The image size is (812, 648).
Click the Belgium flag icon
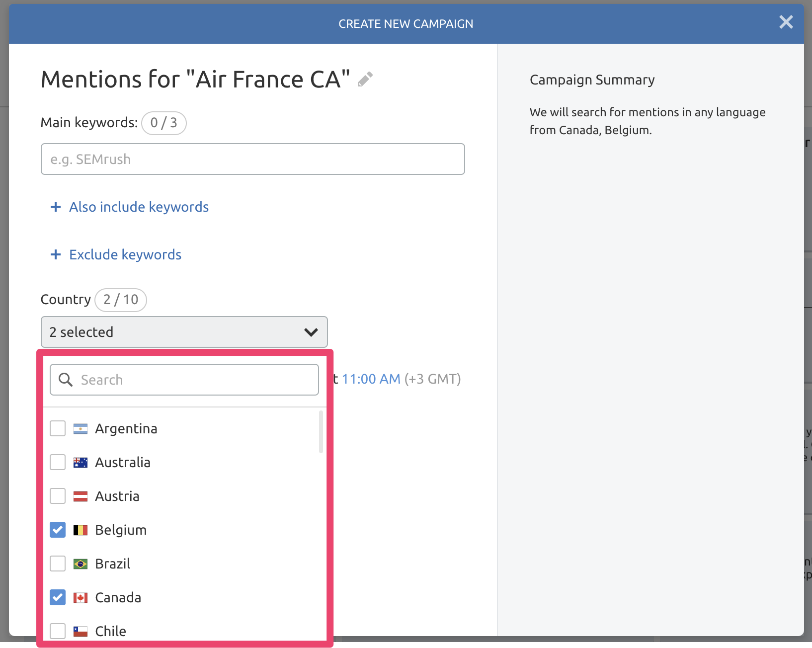coord(81,530)
